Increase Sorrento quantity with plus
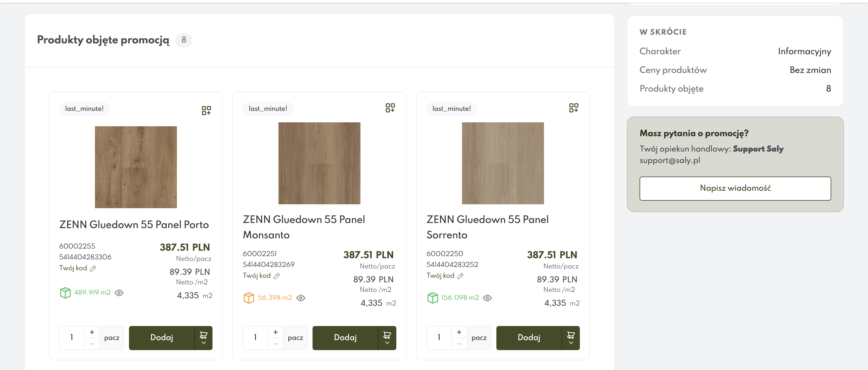 [459, 332]
